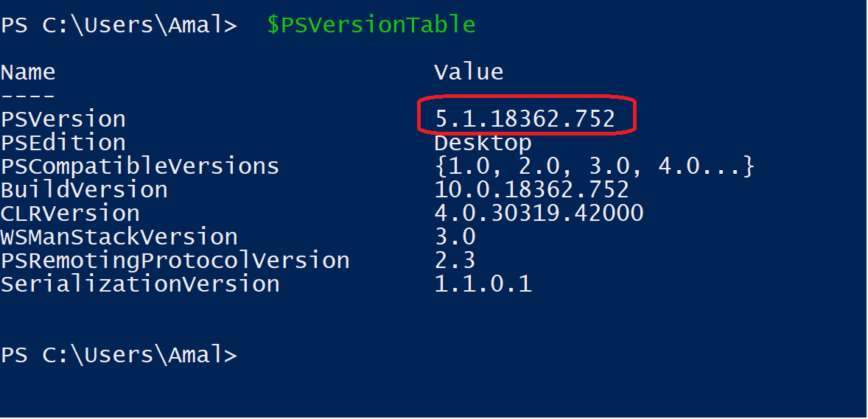Click the PSVersion property name
The width and height of the screenshot is (868, 419).
(x=63, y=119)
